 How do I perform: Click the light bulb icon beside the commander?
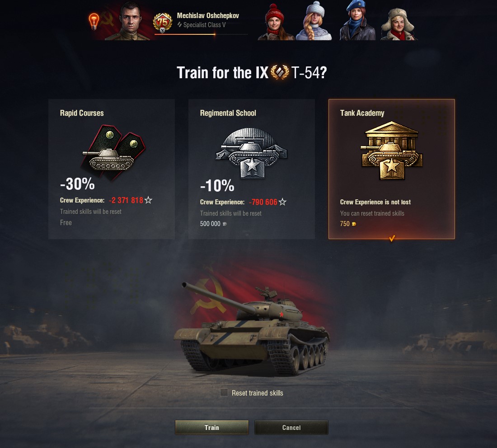point(94,21)
